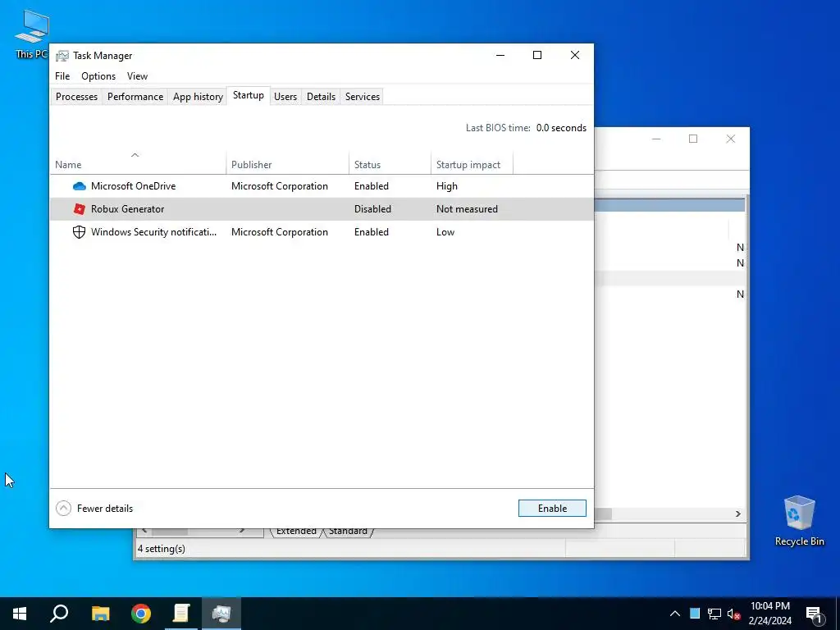This screenshot has width=840, height=630.
Task: Switch to the Details tab
Action: pyautogui.click(x=321, y=97)
